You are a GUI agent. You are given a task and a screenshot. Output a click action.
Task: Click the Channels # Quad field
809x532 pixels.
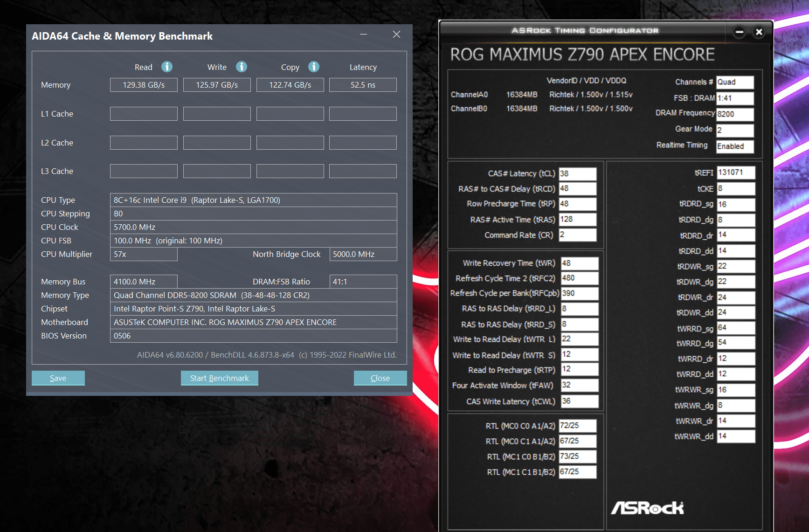pyautogui.click(x=735, y=82)
